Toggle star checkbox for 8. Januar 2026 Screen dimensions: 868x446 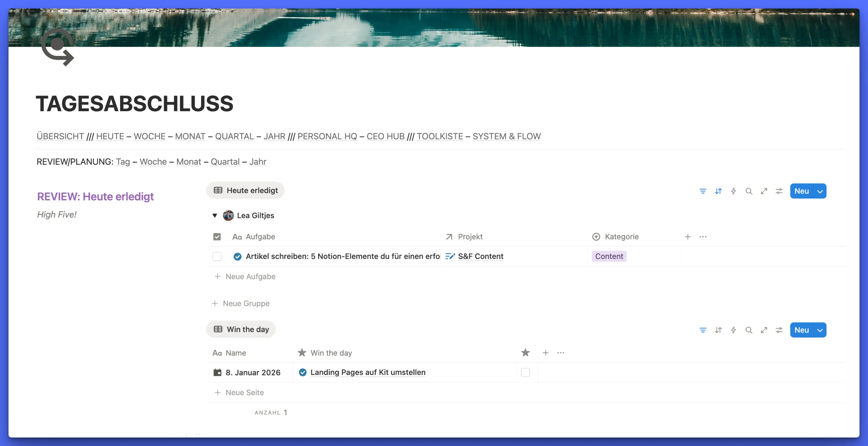pyautogui.click(x=525, y=372)
